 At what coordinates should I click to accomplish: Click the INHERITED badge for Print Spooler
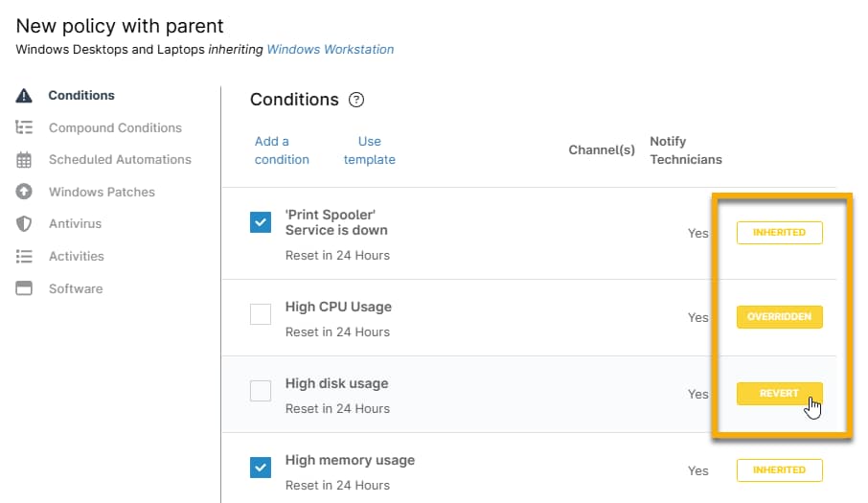click(x=779, y=233)
